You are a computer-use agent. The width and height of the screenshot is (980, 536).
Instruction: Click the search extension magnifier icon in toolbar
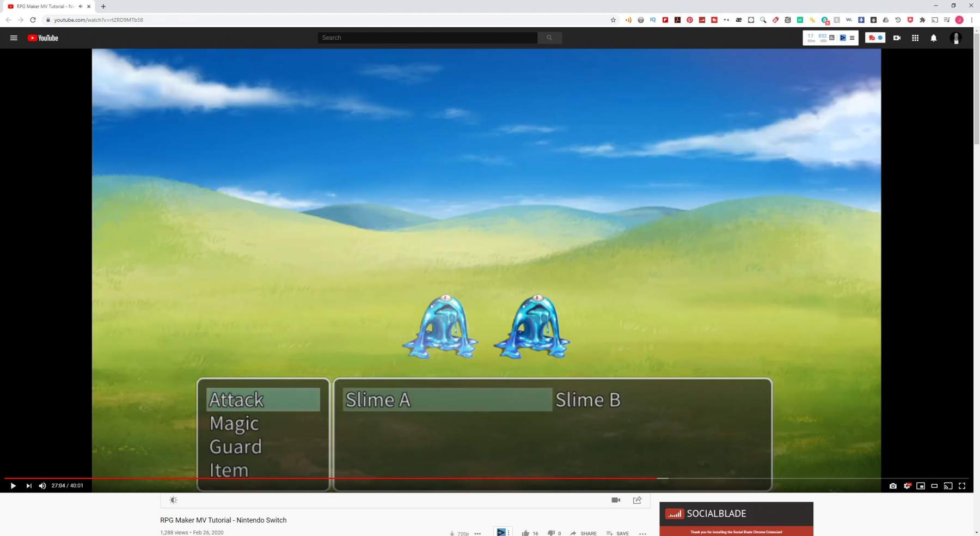tap(763, 20)
